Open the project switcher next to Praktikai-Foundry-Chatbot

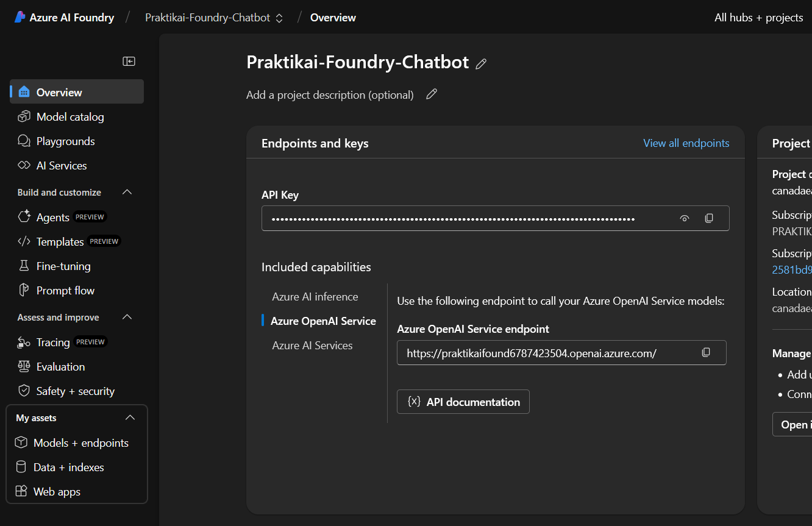click(279, 18)
